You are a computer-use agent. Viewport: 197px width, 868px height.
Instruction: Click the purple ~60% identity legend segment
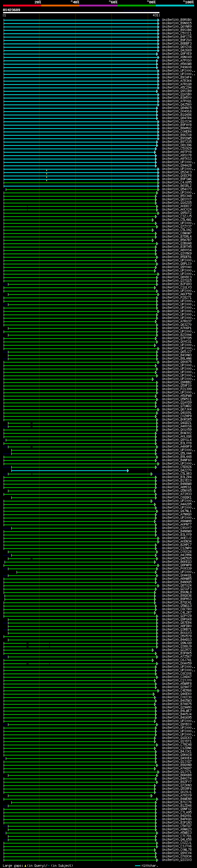pyautogui.click(x=98, y=6)
